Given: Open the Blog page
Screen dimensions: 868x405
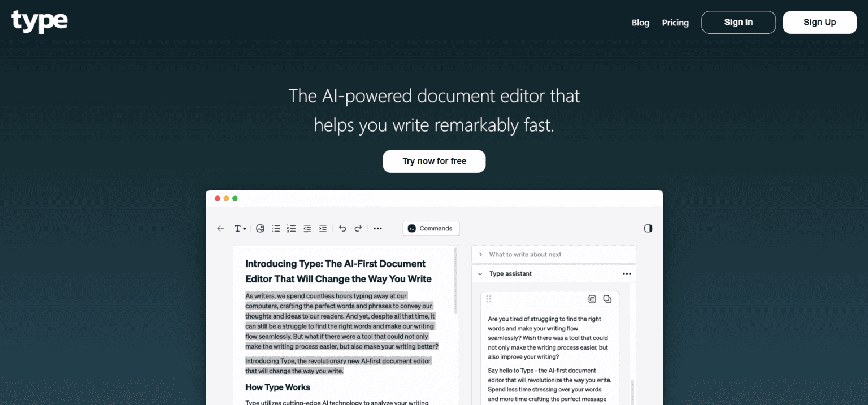Looking at the screenshot, I should 640,23.
